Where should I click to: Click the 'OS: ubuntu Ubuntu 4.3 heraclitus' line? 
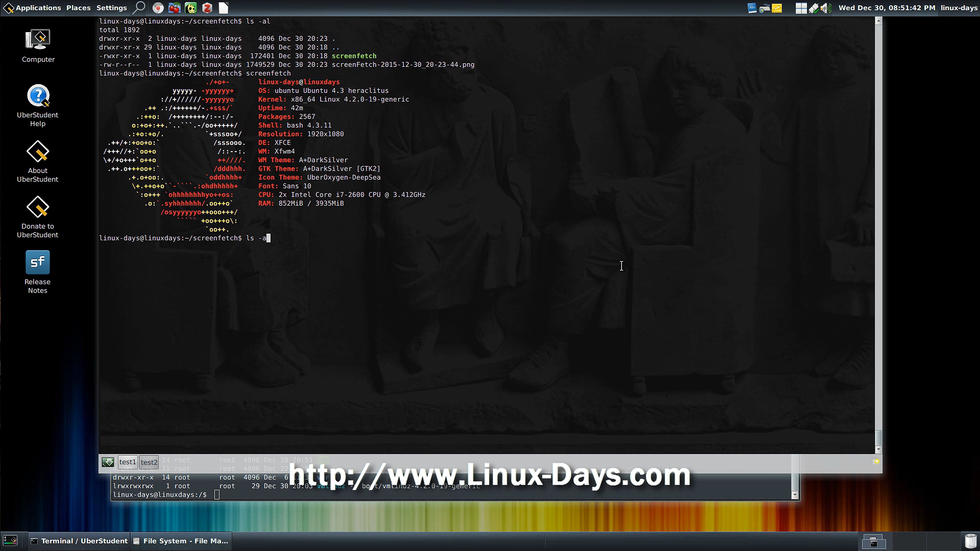point(323,91)
